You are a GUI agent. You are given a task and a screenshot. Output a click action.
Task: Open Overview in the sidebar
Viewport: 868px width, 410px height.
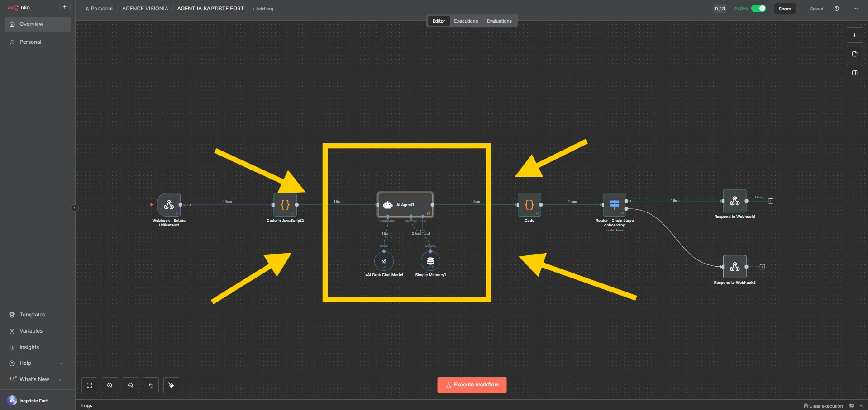coord(38,24)
